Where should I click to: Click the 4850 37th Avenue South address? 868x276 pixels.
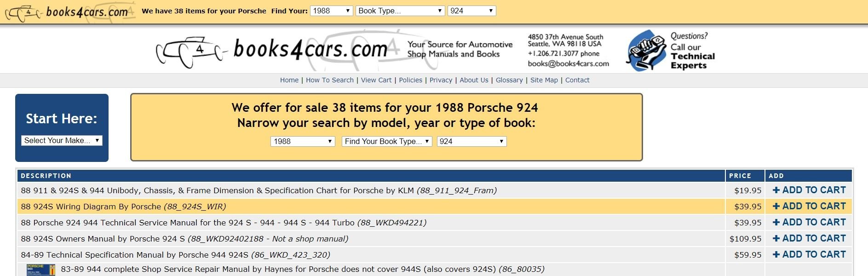pyautogui.click(x=565, y=37)
